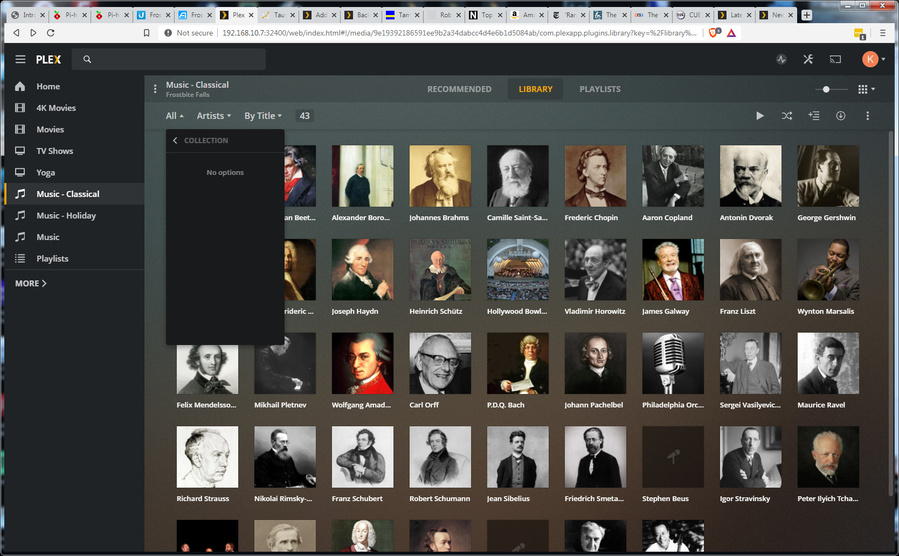
Task: Click the Vladimir Horowitz name link
Action: [x=595, y=311]
